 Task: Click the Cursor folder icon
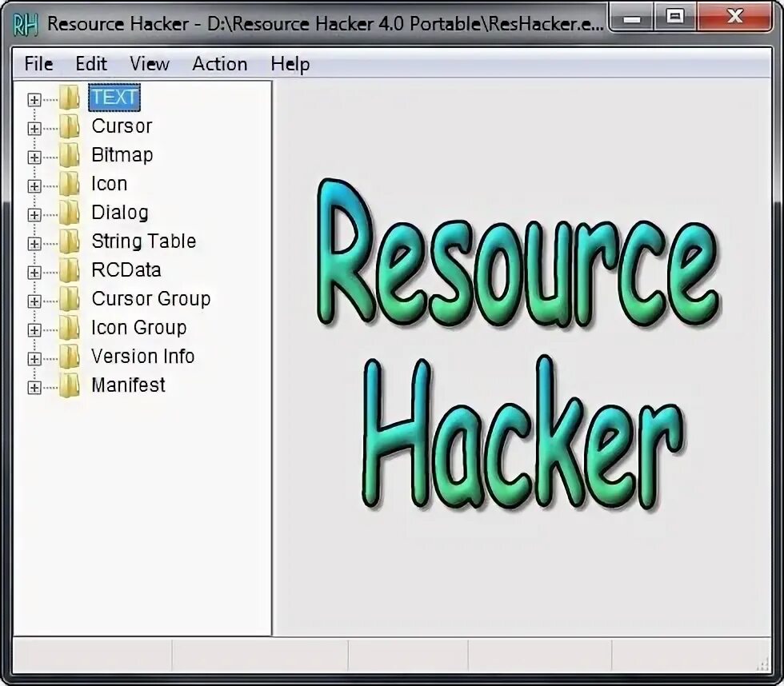pyautogui.click(x=69, y=126)
